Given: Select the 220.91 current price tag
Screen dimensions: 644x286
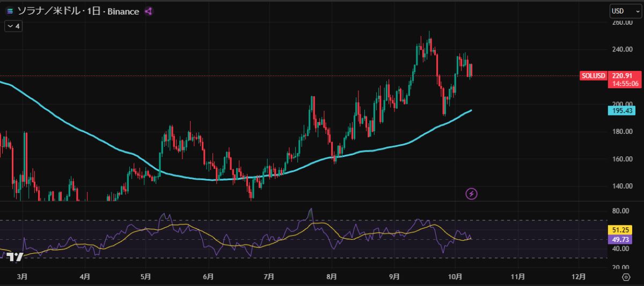Looking at the screenshot, I should tap(623, 76).
